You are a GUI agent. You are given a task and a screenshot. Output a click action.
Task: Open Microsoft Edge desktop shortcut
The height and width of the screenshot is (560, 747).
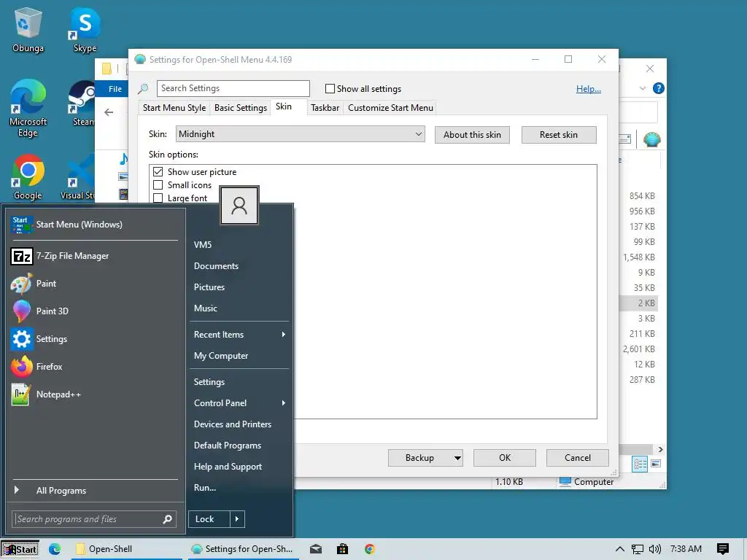28,108
